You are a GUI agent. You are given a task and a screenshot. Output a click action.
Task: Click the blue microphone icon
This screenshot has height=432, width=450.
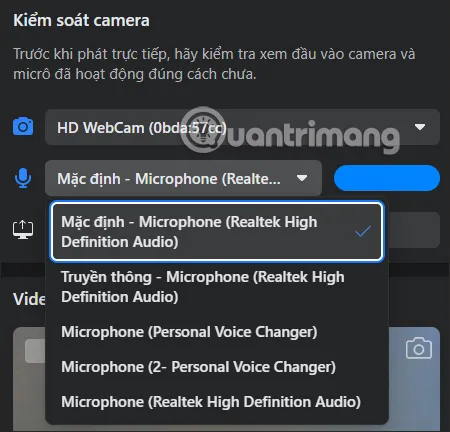tap(23, 178)
